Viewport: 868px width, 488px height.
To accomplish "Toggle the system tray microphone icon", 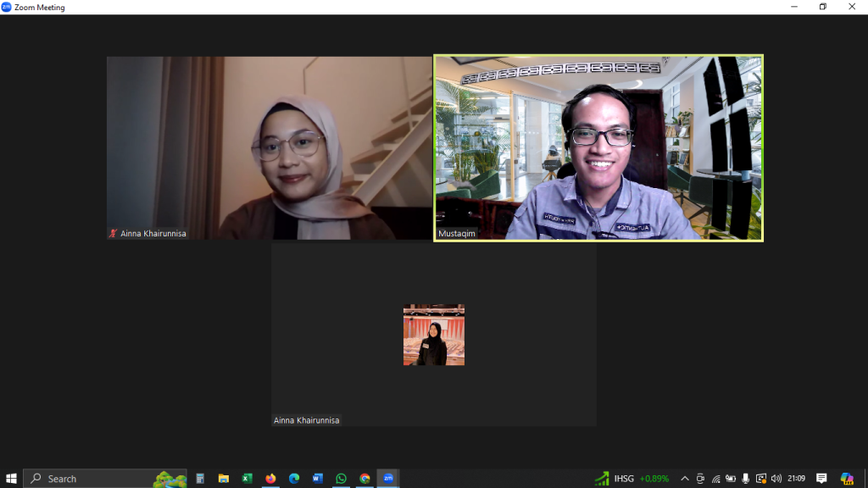I will pos(746,479).
